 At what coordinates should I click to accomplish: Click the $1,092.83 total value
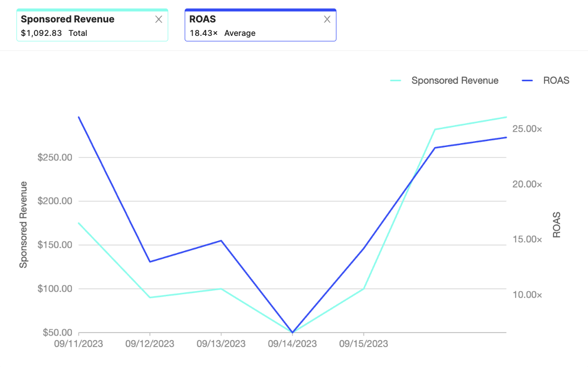click(41, 33)
